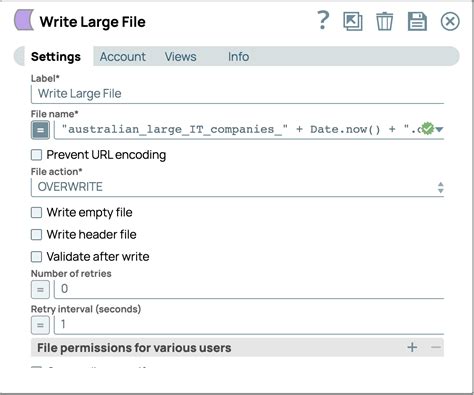This screenshot has height=395, width=474.
Task: Open the File name suggestion dropdown arrow
Action: coord(439,129)
